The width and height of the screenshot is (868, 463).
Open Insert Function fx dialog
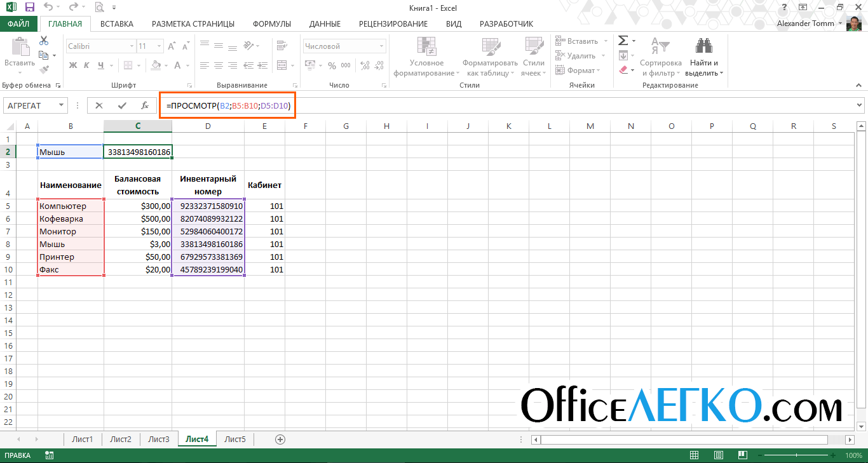pos(145,105)
